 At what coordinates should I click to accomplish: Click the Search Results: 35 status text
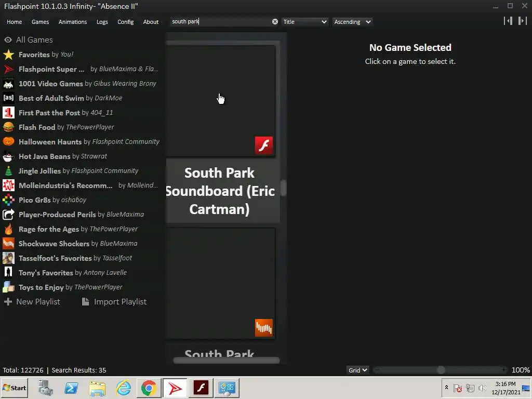point(79,370)
